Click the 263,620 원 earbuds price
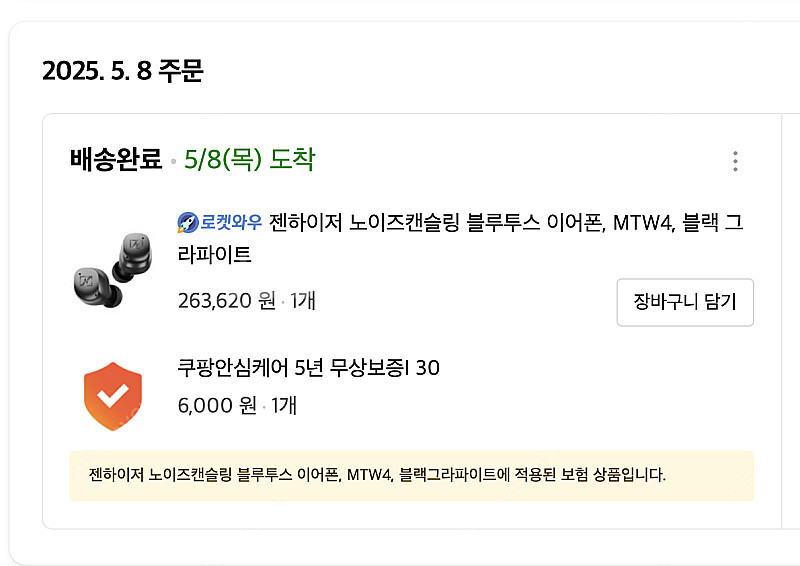The height and width of the screenshot is (566, 800). 226,300
